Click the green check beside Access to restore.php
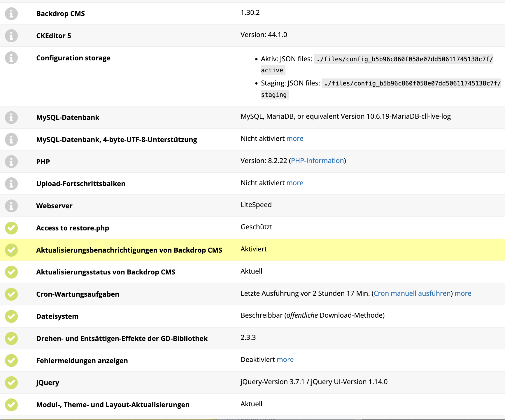This screenshot has width=505, height=420. pyautogui.click(x=11, y=228)
